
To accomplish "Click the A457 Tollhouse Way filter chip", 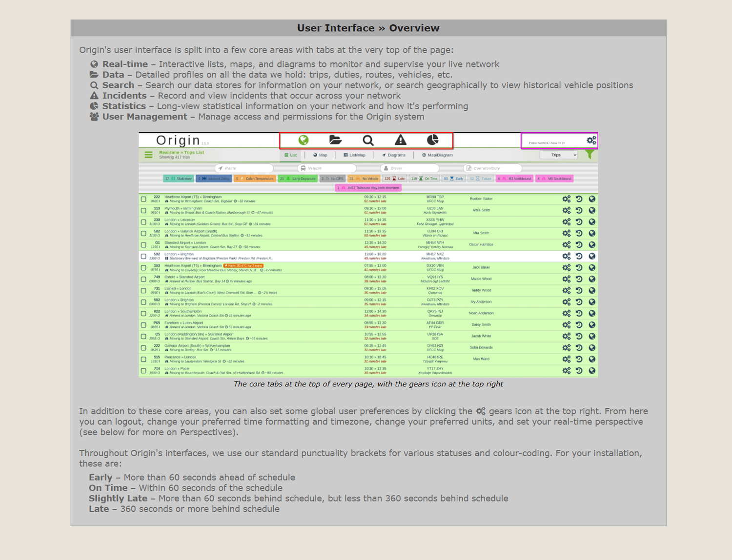I will pos(368,188).
